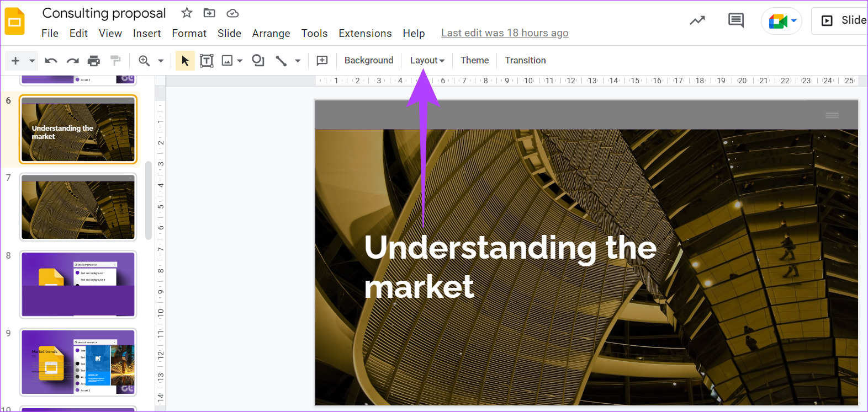Viewport: 868px width, 412px height.
Task: Open the Tools menu
Action: click(314, 33)
